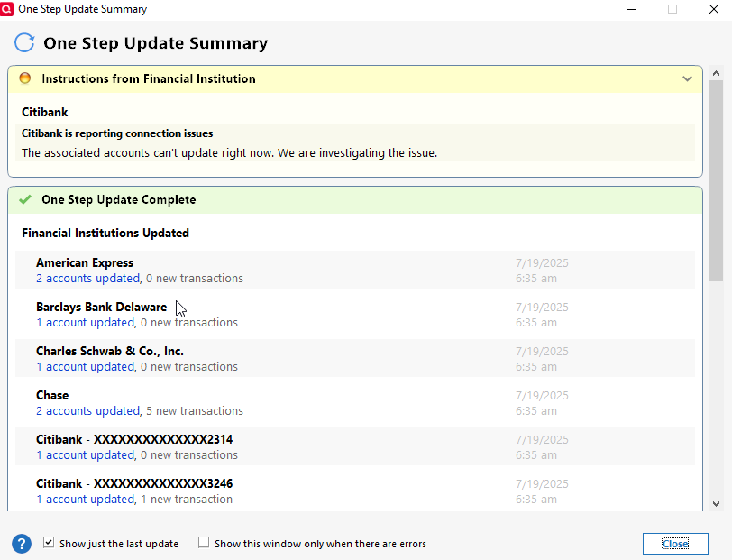Click the blue help question mark icon
Screen dimensions: 732x560
tap(22, 544)
